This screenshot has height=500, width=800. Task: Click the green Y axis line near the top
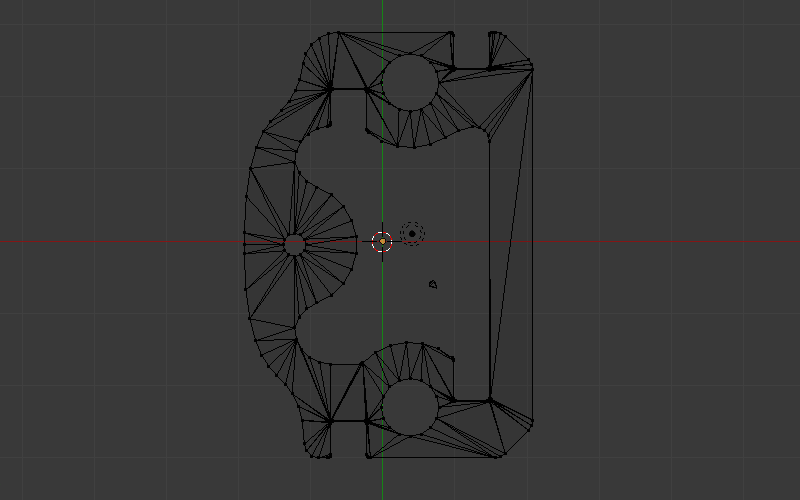click(382, 15)
